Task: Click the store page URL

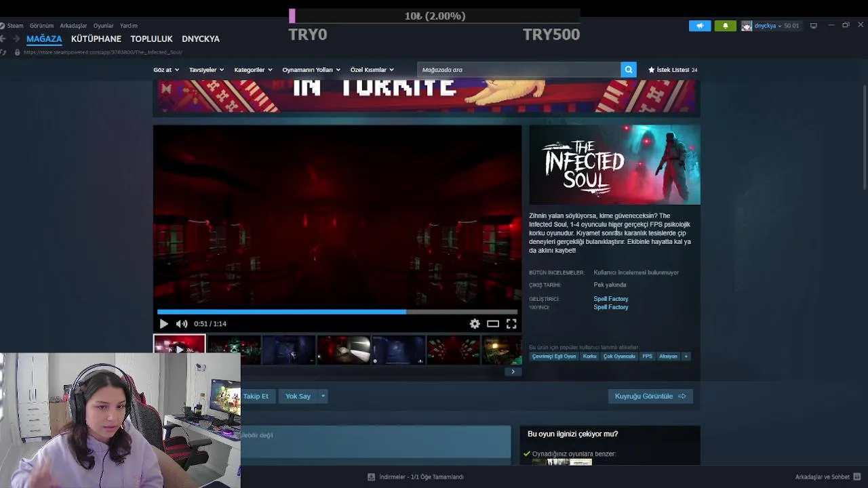Action: point(102,52)
